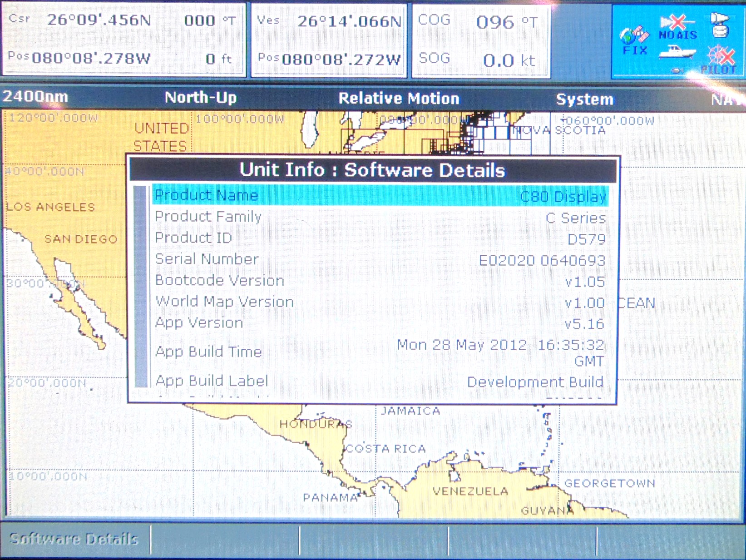
Task: Click the vessel position data box
Action: [x=329, y=40]
